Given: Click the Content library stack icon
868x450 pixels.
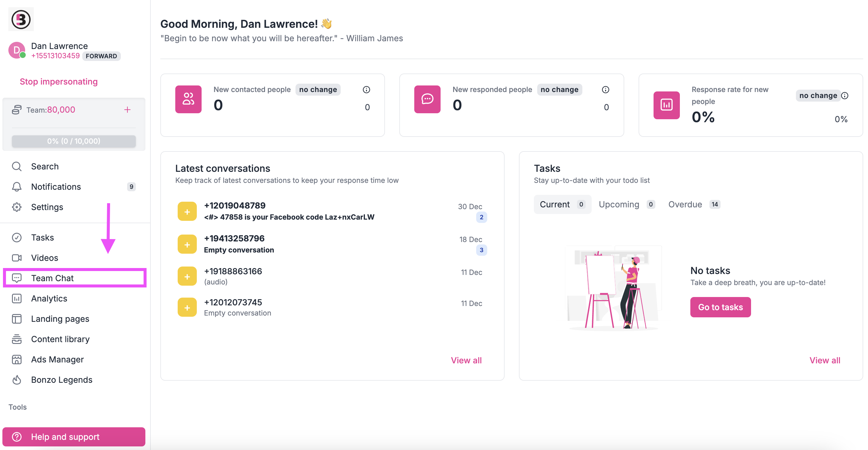Looking at the screenshot, I should click(16, 339).
